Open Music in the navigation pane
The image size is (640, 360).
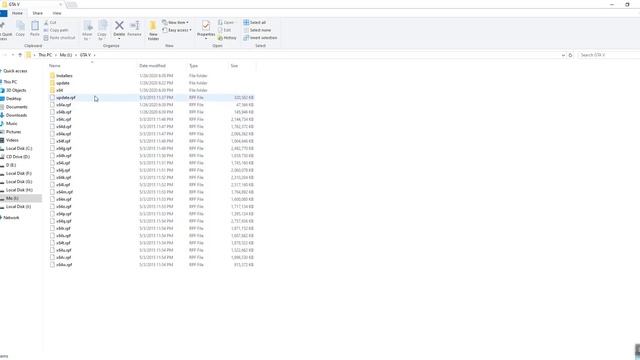[x=11, y=123]
